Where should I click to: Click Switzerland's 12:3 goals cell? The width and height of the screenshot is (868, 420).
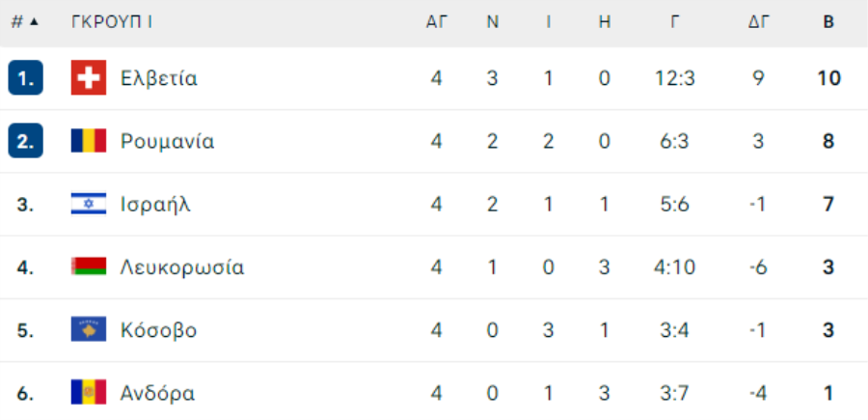(674, 78)
